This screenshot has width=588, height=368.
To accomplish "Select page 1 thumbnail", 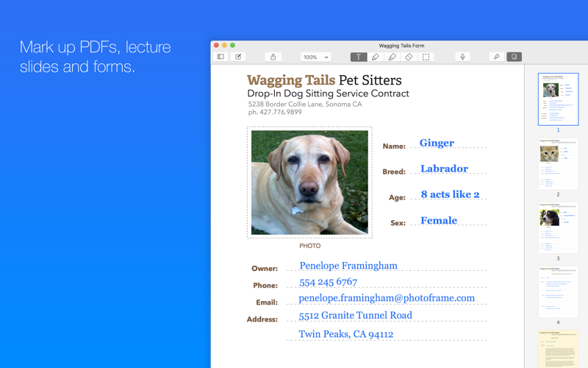I will 558,99.
